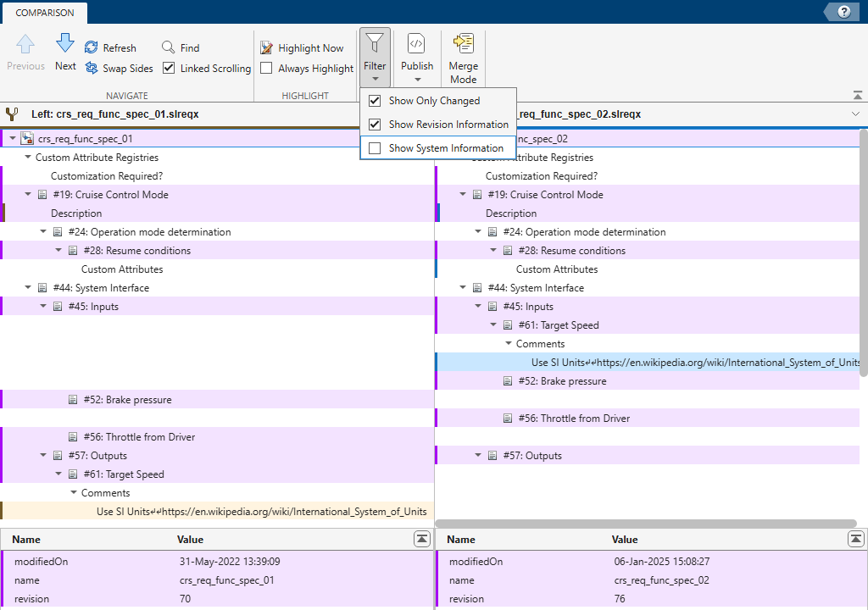Select right #56: Throttle from Driver row
868x610 pixels.
pyautogui.click(x=648, y=419)
